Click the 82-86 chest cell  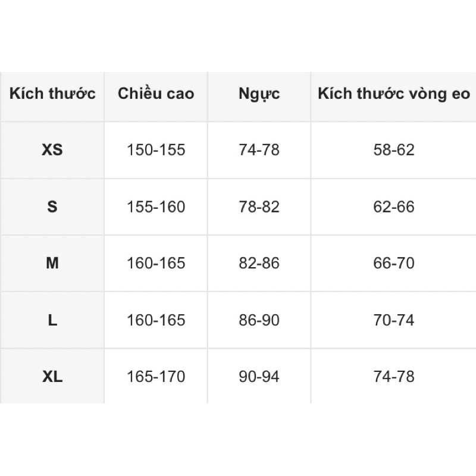click(259, 263)
